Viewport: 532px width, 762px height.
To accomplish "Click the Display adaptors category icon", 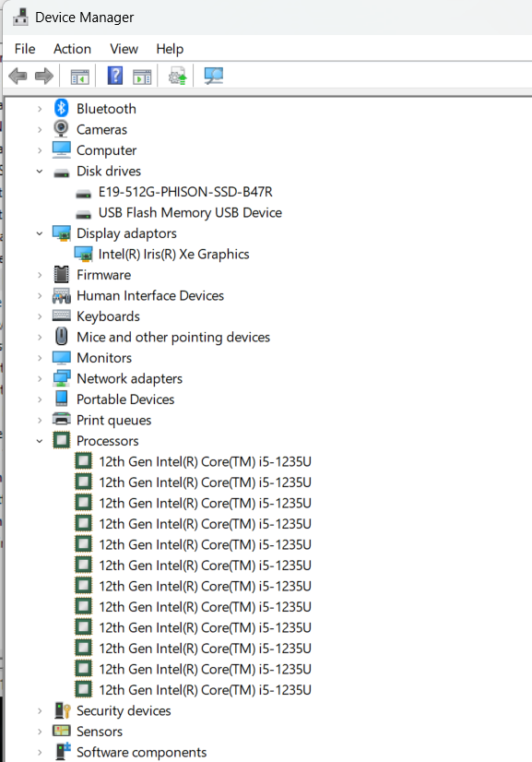I will point(62,233).
